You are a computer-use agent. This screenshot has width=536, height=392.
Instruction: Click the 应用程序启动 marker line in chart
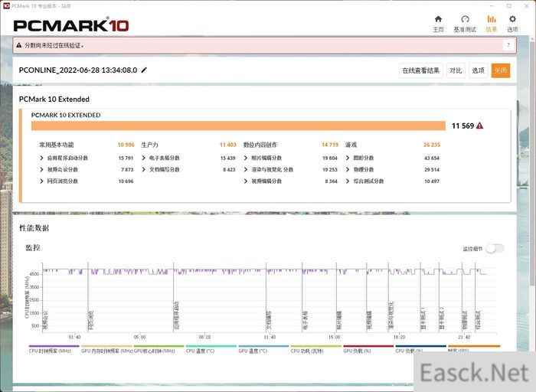(x=173, y=297)
